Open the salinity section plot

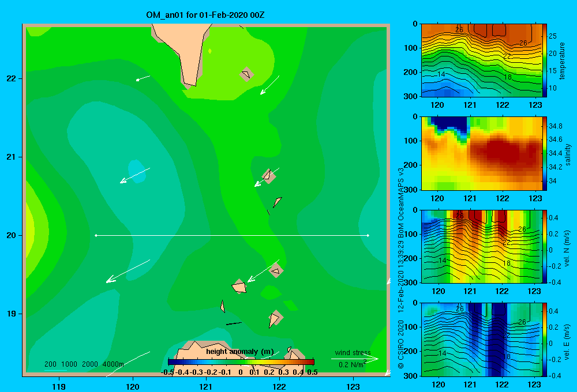482,153
